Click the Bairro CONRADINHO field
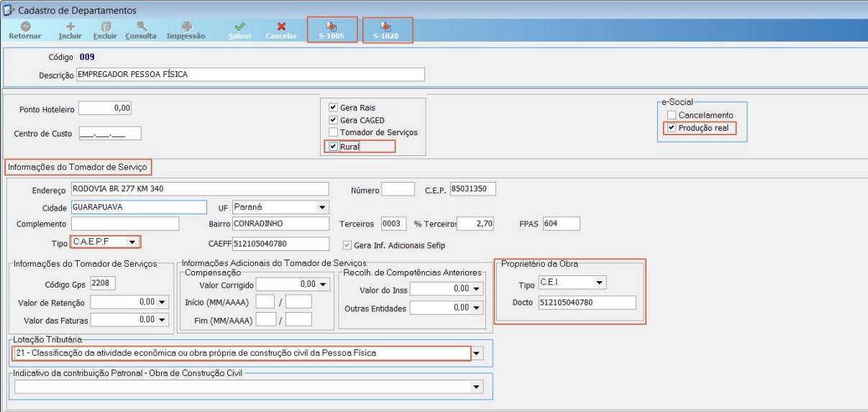The height and width of the screenshot is (412, 868). 280,224
